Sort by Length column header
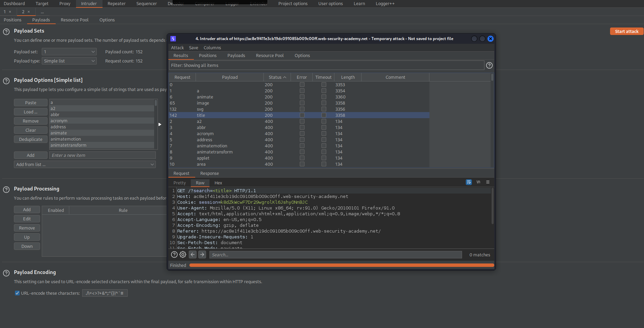 (x=348, y=77)
